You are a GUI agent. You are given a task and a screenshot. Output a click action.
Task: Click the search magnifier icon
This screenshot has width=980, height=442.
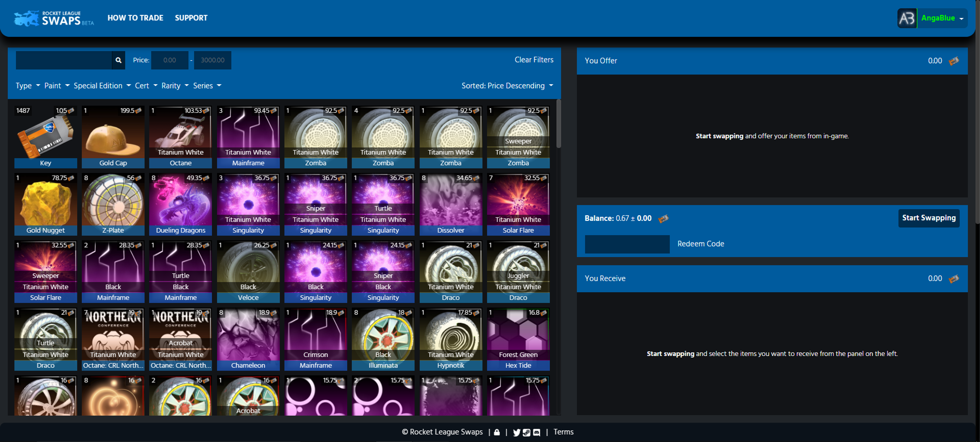coord(118,60)
